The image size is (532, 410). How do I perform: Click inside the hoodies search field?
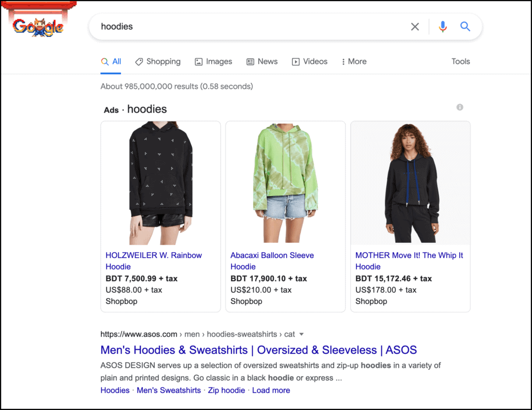click(x=208, y=26)
